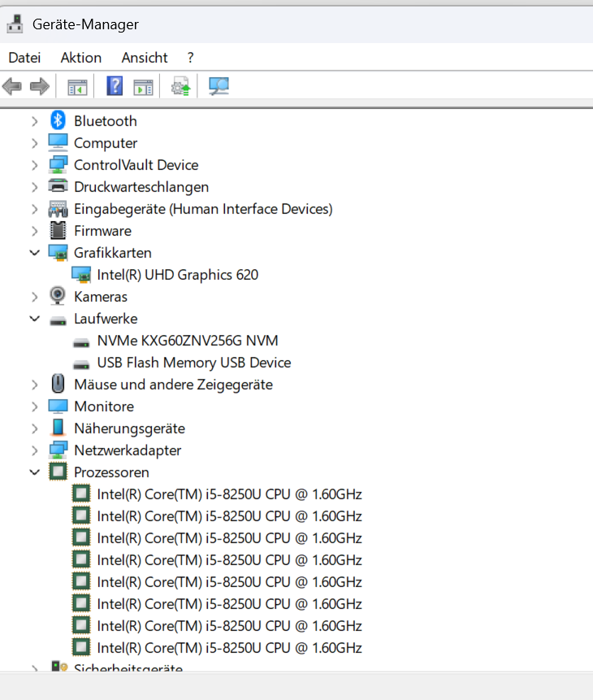
Task: Select the Eingabegeräte category icon
Action: (x=58, y=208)
